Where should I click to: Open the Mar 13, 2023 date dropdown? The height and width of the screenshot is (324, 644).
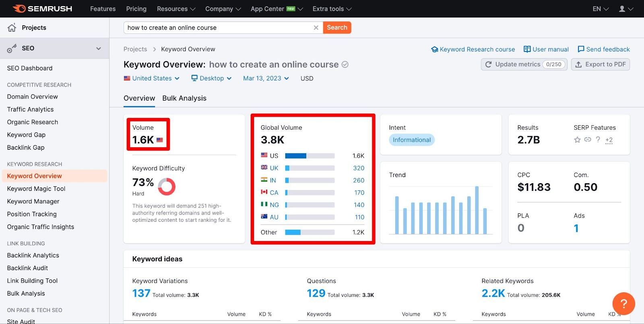point(266,78)
